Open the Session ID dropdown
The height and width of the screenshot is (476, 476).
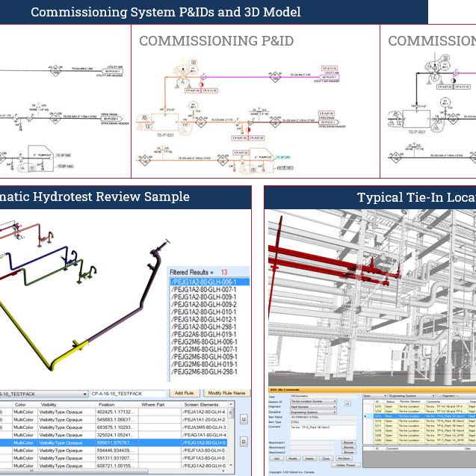[x=314, y=401]
